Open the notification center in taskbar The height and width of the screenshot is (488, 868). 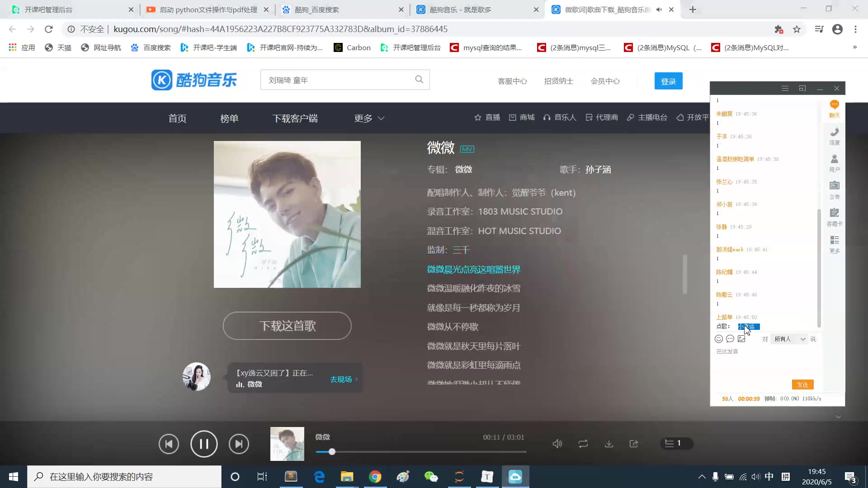(850, 477)
